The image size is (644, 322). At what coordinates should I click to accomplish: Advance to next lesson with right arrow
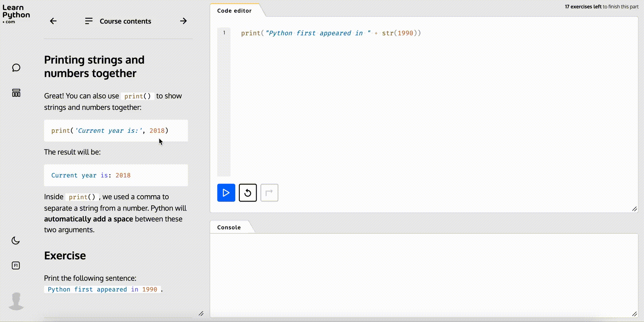click(183, 21)
